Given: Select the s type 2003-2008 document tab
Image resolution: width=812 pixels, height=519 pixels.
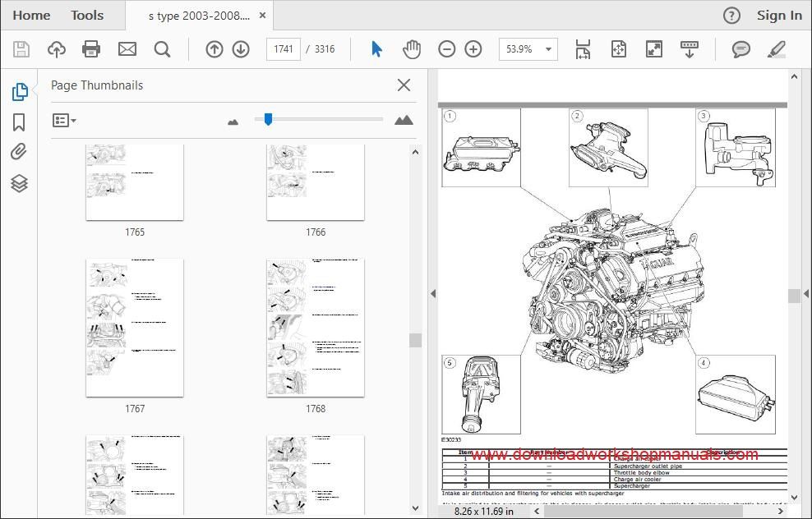Looking at the screenshot, I should coord(199,16).
